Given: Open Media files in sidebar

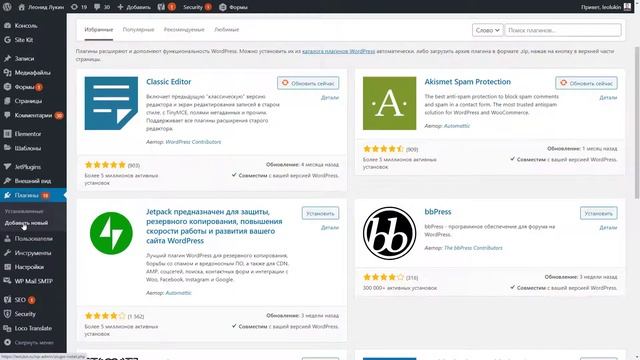Looking at the screenshot, I should (33, 73).
